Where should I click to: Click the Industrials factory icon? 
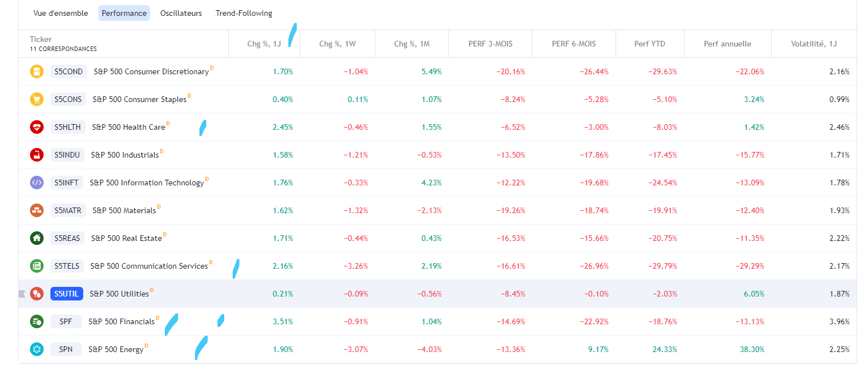pos(37,155)
